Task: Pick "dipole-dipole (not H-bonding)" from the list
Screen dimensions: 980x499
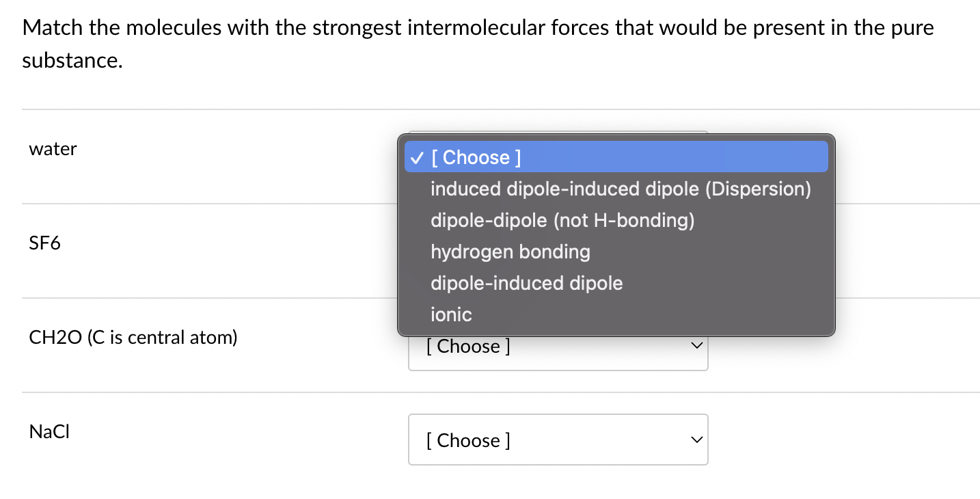Action: click(x=562, y=220)
